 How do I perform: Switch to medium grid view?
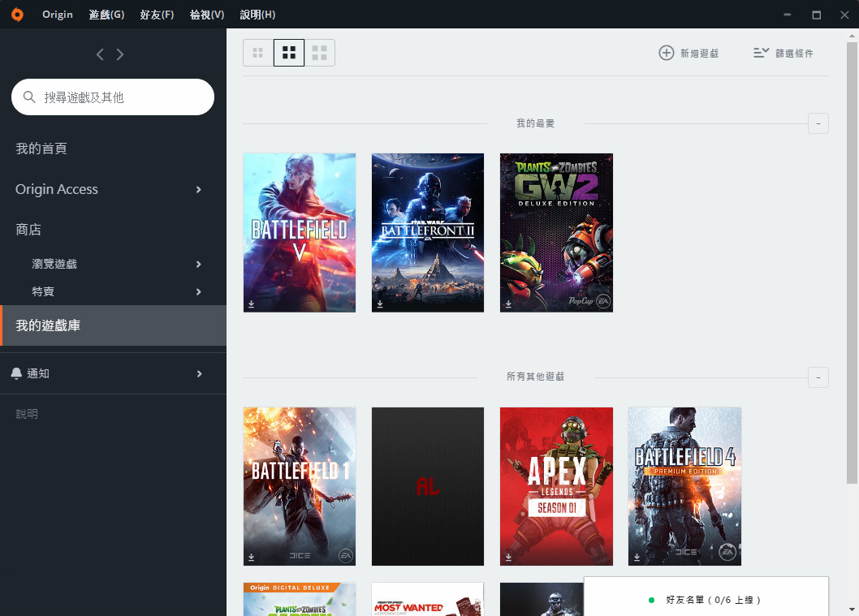click(x=289, y=53)
